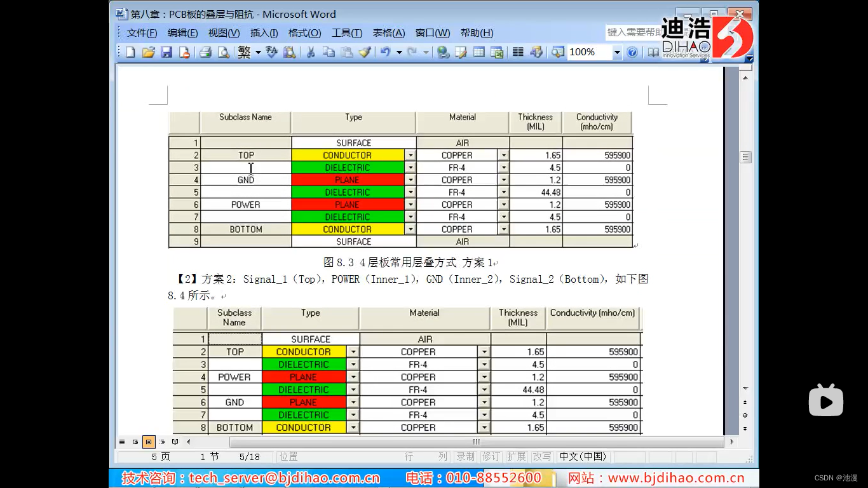The image size is (868, 488).
Task: Click the Redo arrow icon
Action: click(412, 52)
